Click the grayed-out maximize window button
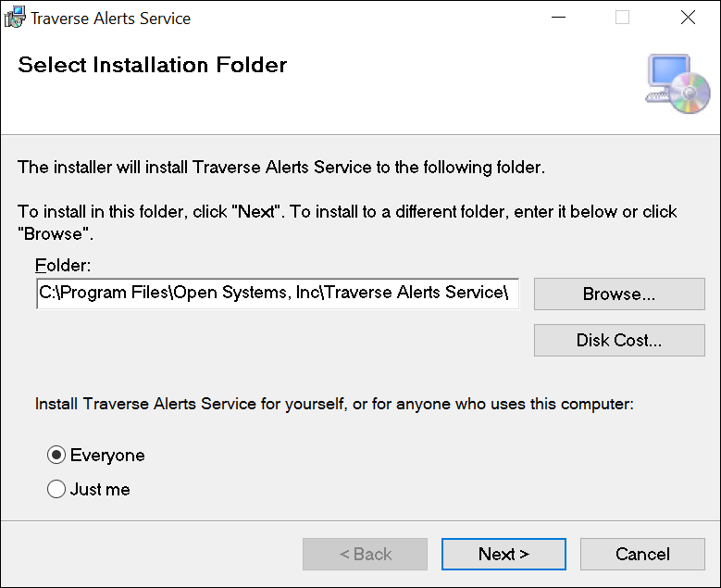Image resolution: width=721 pixels, height=588 pixels. 622,18
